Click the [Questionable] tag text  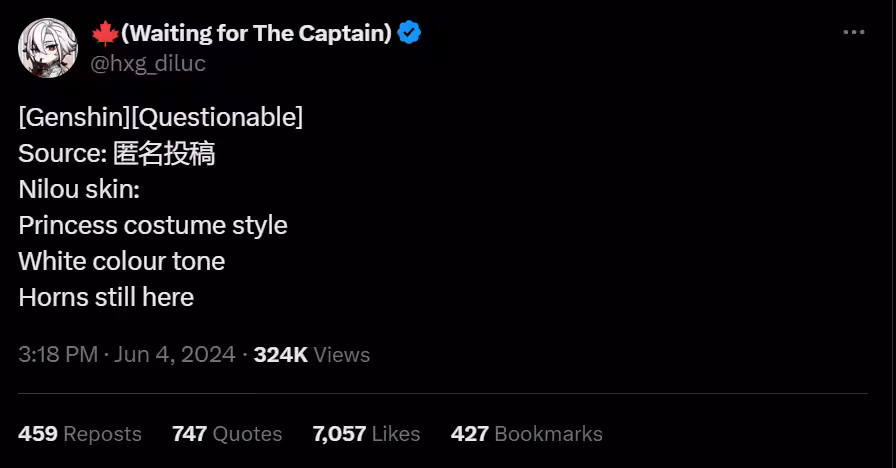click(217, 117)
